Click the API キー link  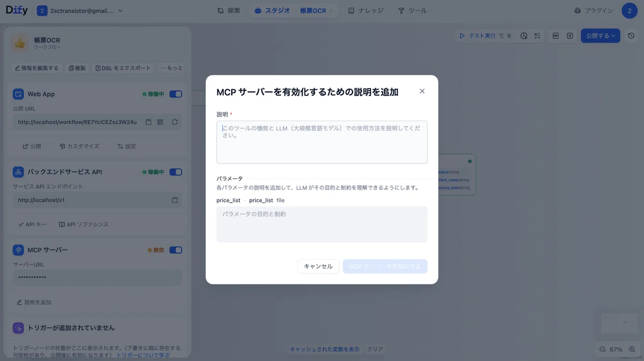coord(32,224)
